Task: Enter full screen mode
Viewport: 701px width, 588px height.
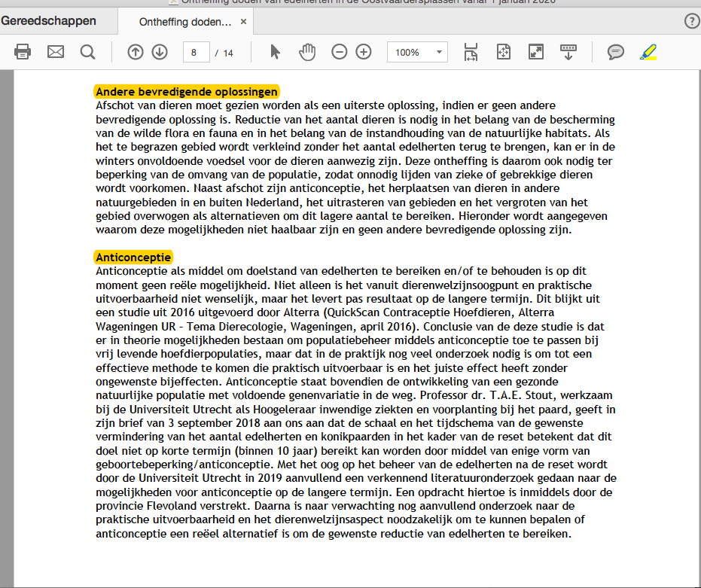Action: click(536, 52)
